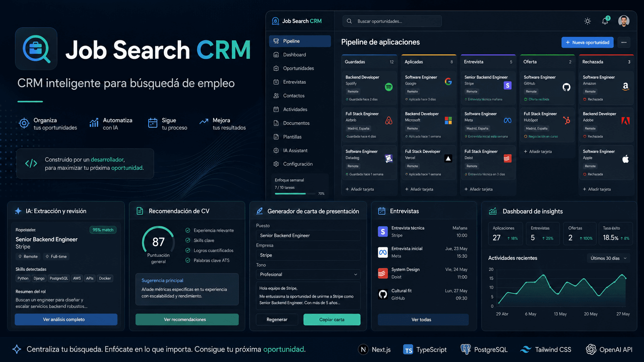Click the Empresa field Stripe
The image size is (644, 362).
[x=308, y=255]
